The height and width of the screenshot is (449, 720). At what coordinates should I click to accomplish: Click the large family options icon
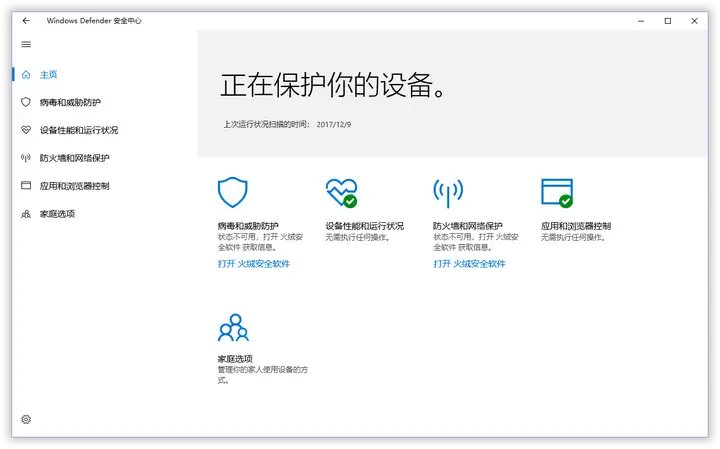pos(233,327)
